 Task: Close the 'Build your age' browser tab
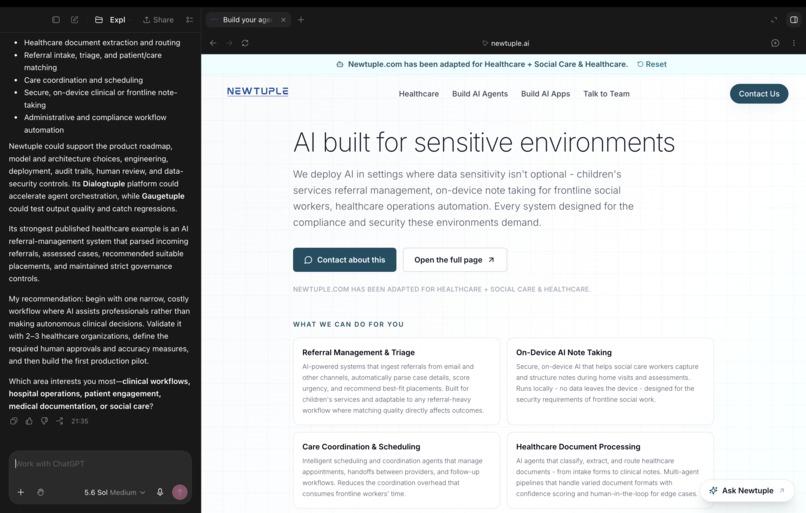tap(283, 20)
